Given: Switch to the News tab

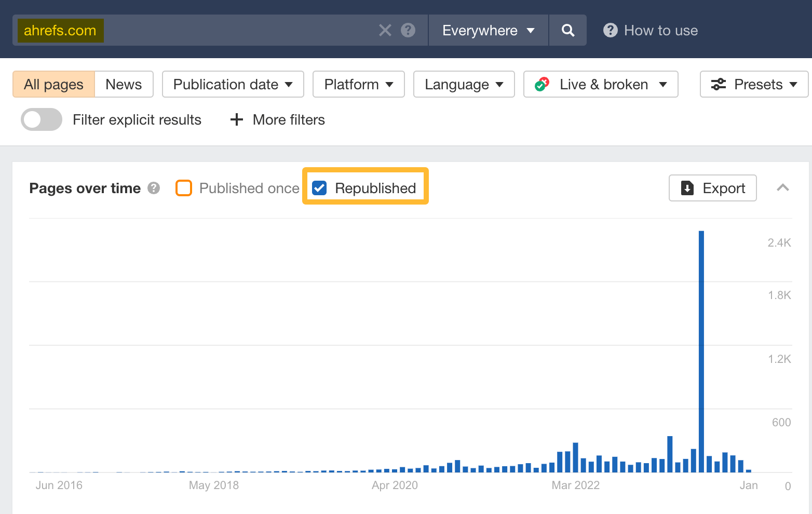Looking at the screenshot, I should point(123,84).
